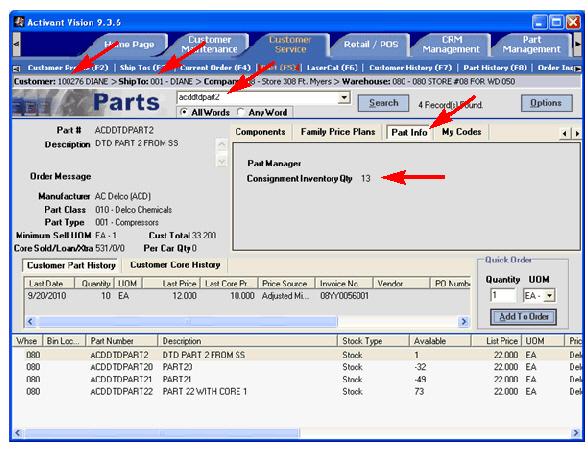The height and width of the screenshot is (451, 588).
Task: Select the ACDDTDPART22 result row
Action: point(296,392)
